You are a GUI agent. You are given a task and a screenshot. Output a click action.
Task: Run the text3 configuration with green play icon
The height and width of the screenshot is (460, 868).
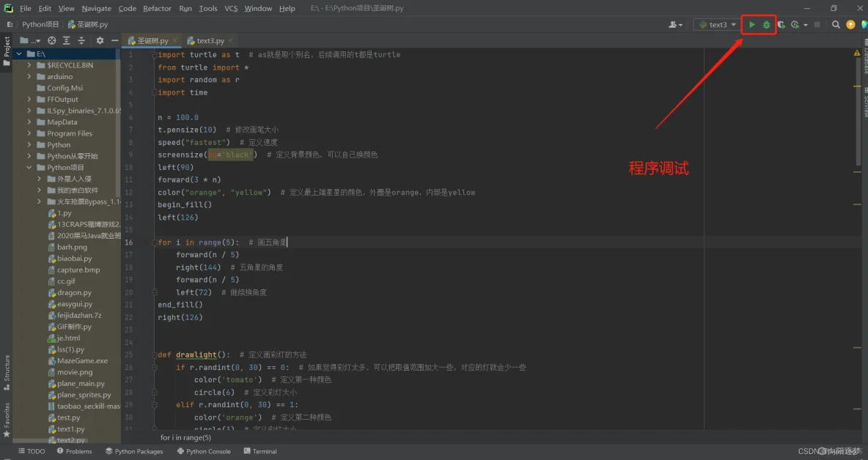[x=751, y=24]
